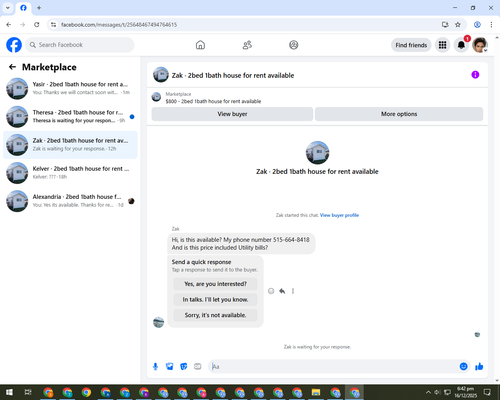Open Chrome profile icon
The image size is (500, 400).
pos(477,25)
